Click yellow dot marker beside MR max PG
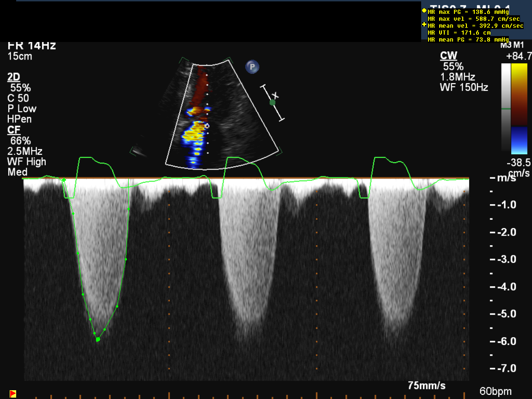Viewport: 532px width, 399px height. click(x=424, y=10)
